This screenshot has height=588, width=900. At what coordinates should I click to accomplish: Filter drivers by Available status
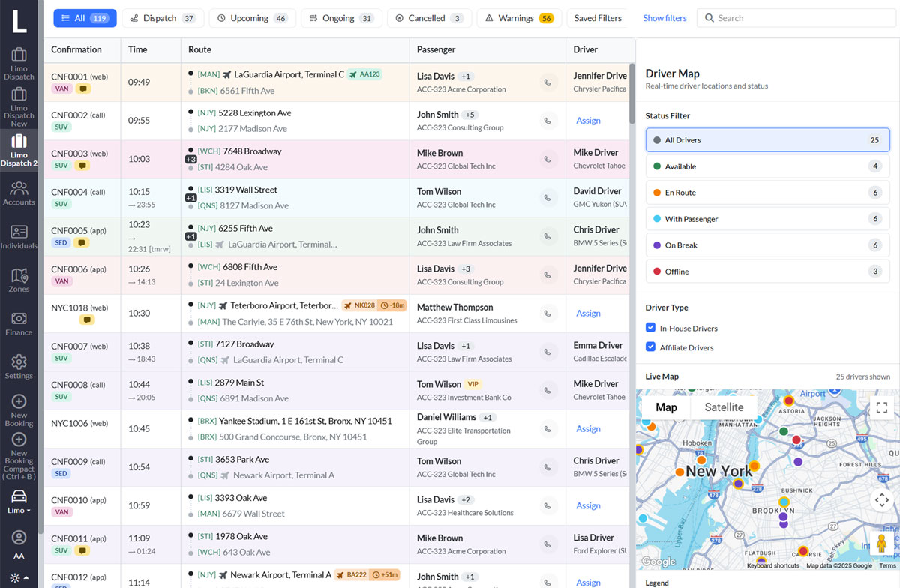pyautogui.click(x=765, y=166)
